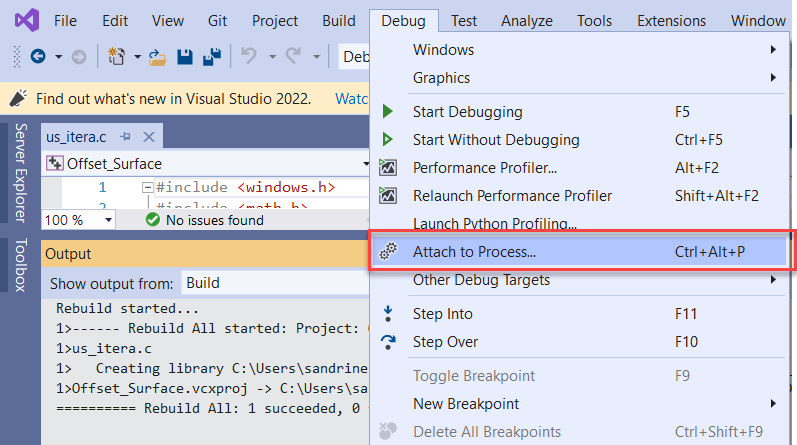Click the green Start Debugging play icon

click(x=387, y=111)
